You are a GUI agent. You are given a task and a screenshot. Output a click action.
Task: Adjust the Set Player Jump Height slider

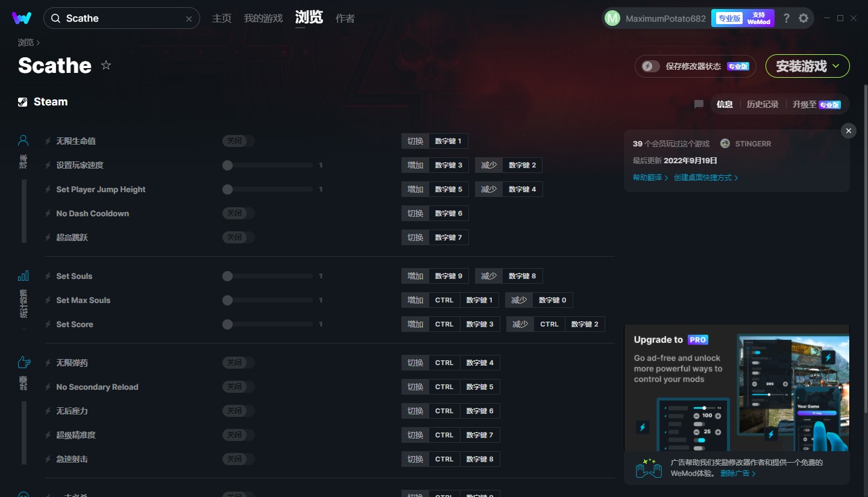268,189
